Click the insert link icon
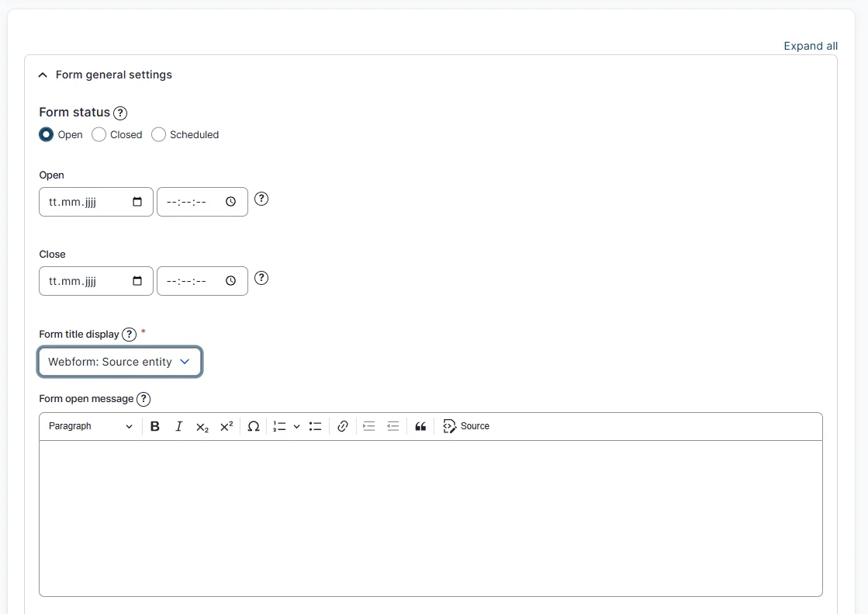This screenshot has height=614, width=868. [x=342, y=426]
